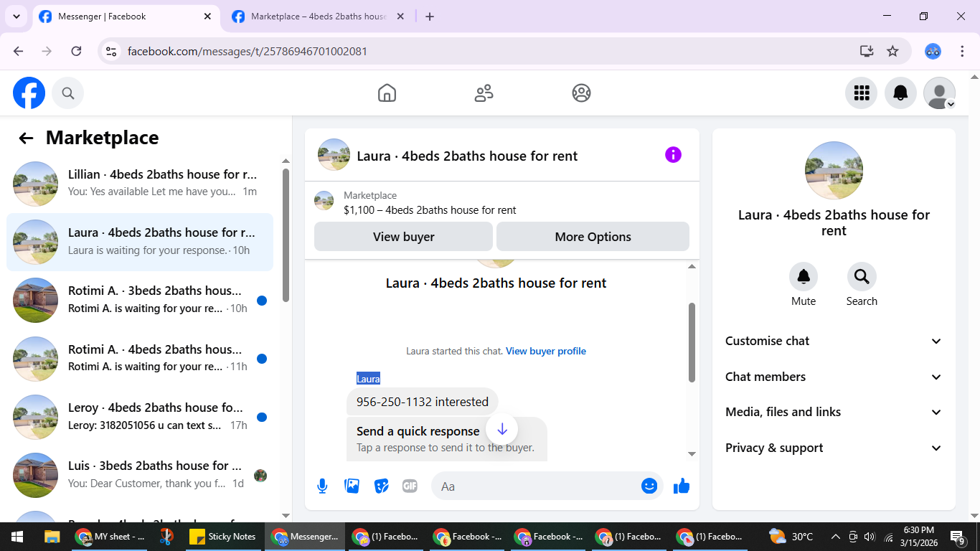Click the View buyer button
The image size is (980, 551).
[403, 237]
